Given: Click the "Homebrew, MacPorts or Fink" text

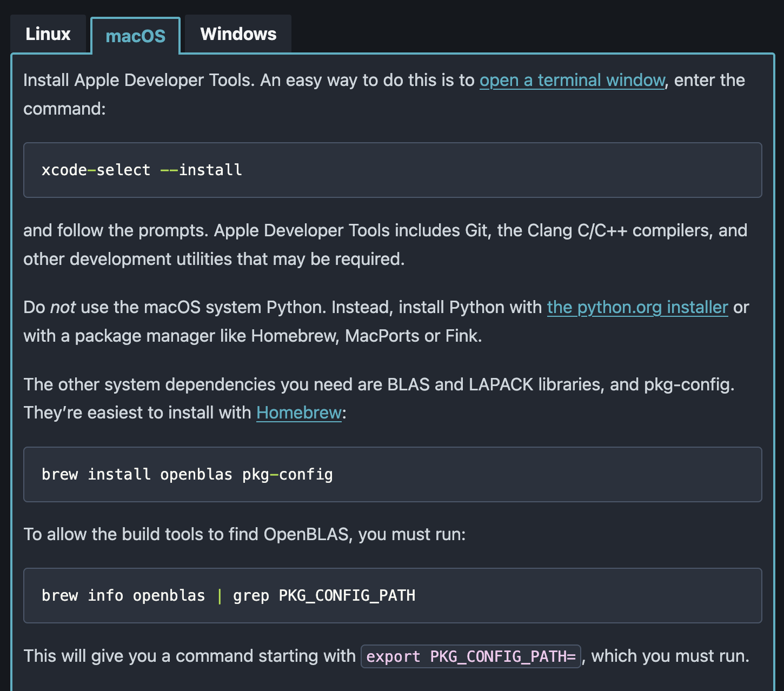Looking at the screenshot, I should pyautogui.click(x=367, y=336).
